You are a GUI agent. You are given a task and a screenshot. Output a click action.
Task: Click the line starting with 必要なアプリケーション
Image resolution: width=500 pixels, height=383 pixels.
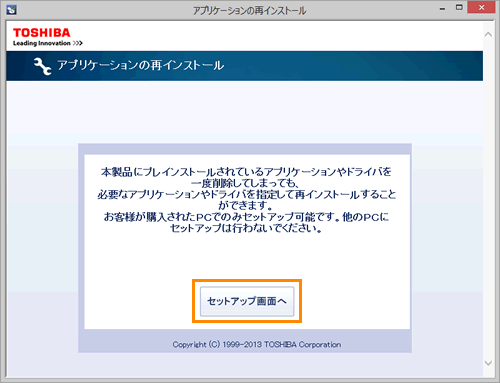pyautogui.click(x=247, y=194)
